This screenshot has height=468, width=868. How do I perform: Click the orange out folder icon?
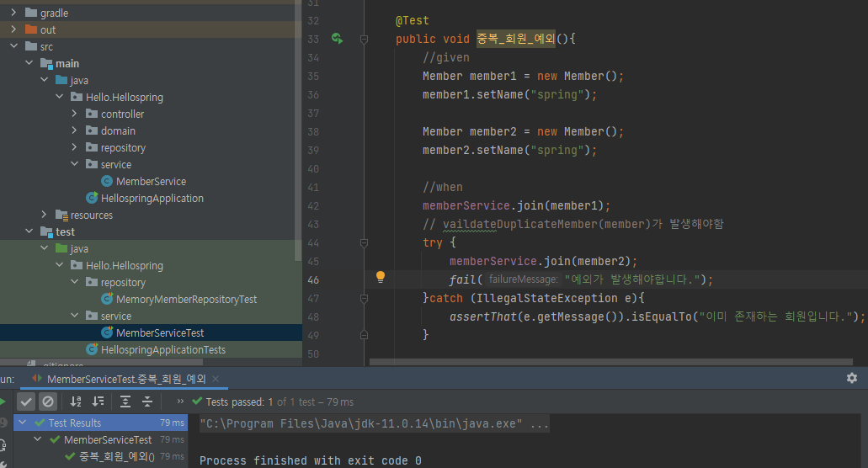[31, 29]
